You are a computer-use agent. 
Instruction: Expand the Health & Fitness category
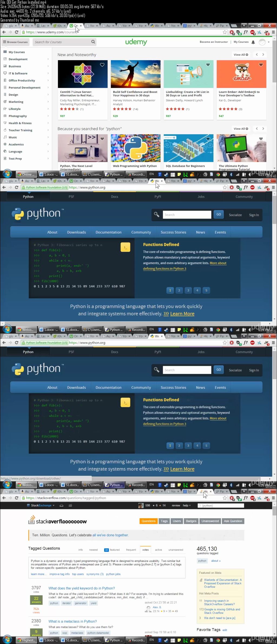pos(26,123)
